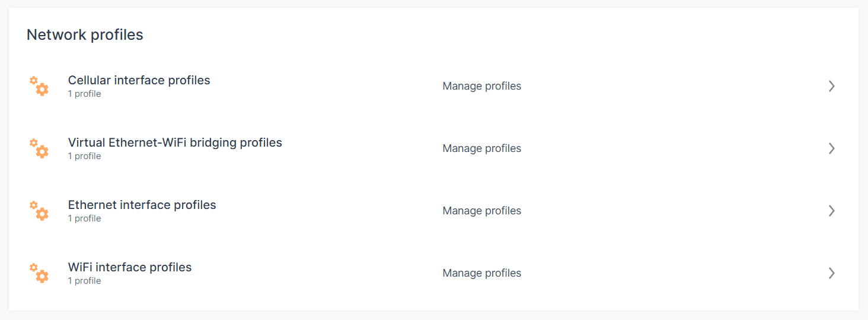Expand the Cellular interface profiles chevron
The image size is (868, 320).
[831, 86]
